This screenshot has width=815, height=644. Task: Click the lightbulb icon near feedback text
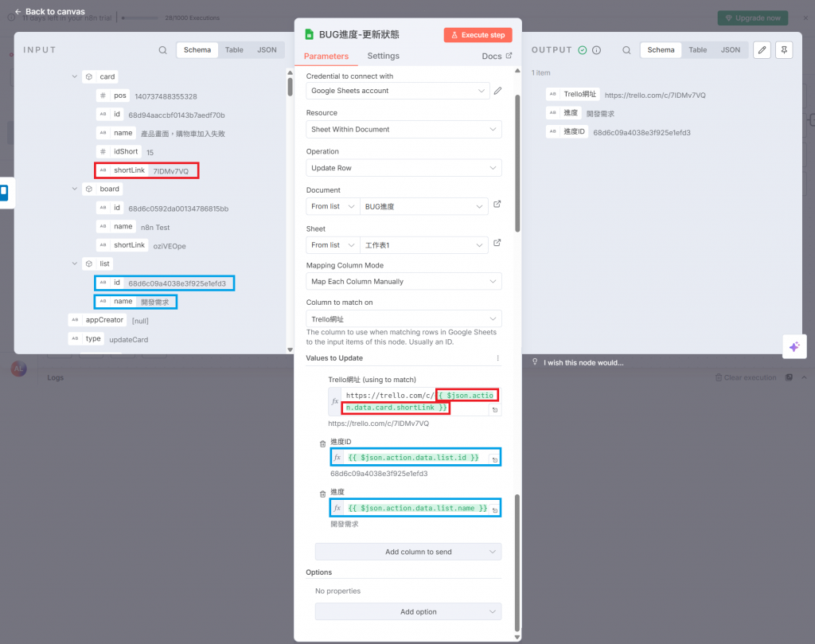(535, 361)
